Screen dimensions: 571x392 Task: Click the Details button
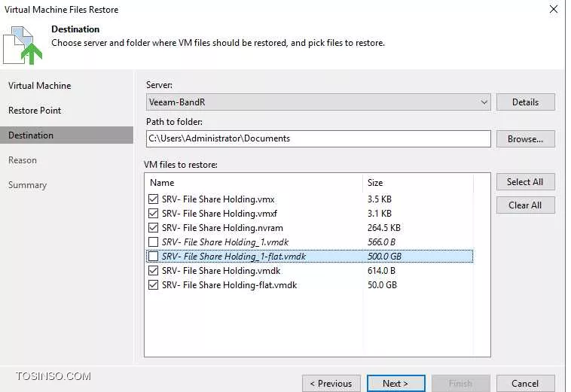(x=526, y=102)
